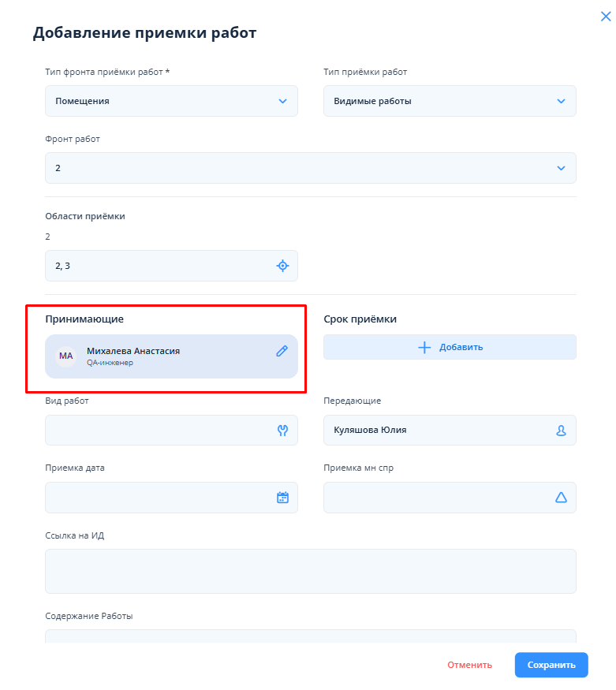This screenshot has height=690, width=616.
Task: Click the pencil icon next to Михалева Анастасия
Action: (282, 352)
